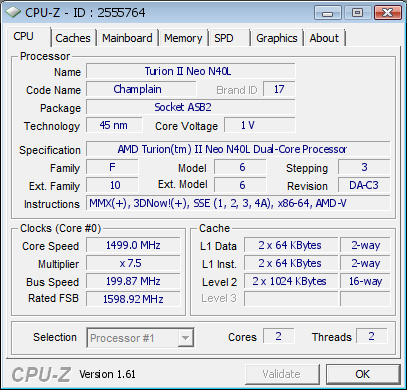The width and height of the screenshot is (407, 390).
Task: Click the Threads value '2'
Action: pos(372,336)
